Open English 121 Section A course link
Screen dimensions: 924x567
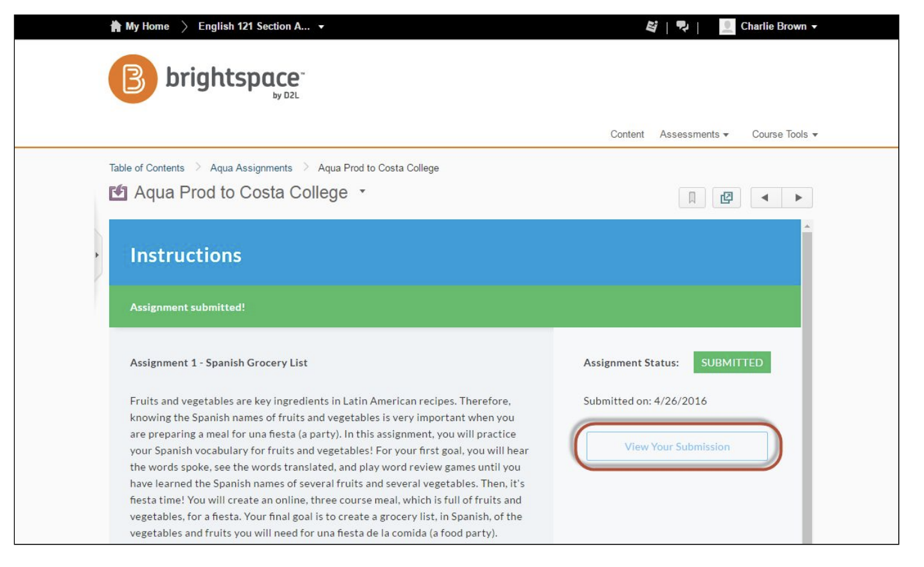coord(254,26)
